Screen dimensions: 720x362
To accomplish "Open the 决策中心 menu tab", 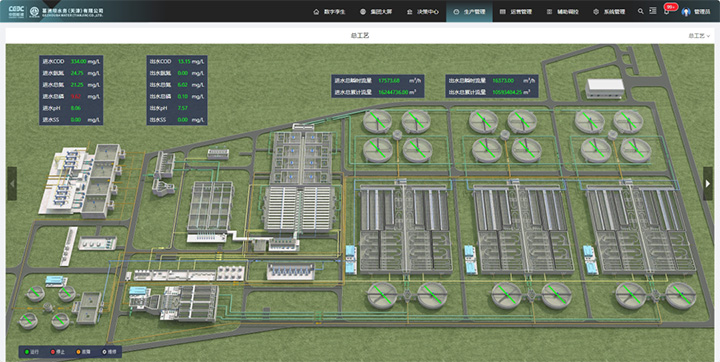I will (423, 12).
